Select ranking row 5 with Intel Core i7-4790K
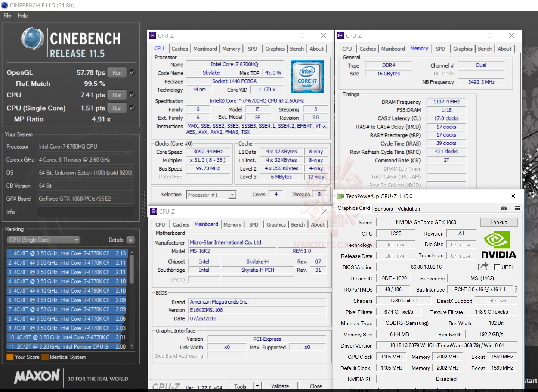This screenshot has width=538, height=392. pyautogui.click(x=67, y=291)
